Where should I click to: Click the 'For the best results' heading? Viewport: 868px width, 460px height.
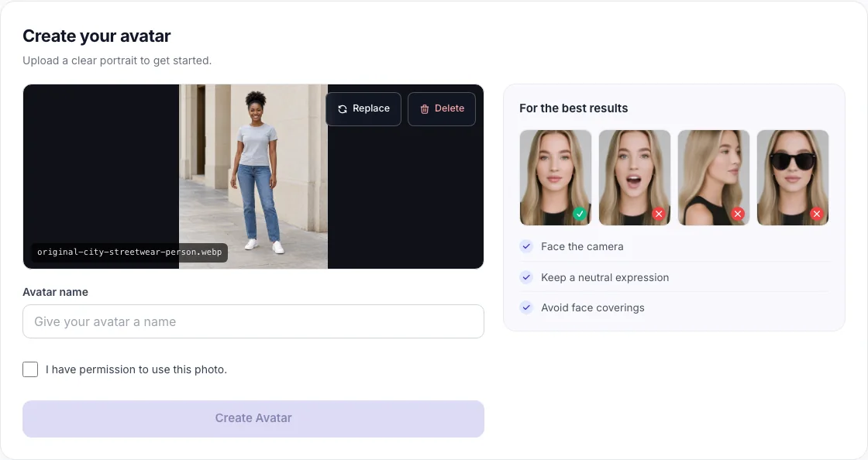coord(573,108)
